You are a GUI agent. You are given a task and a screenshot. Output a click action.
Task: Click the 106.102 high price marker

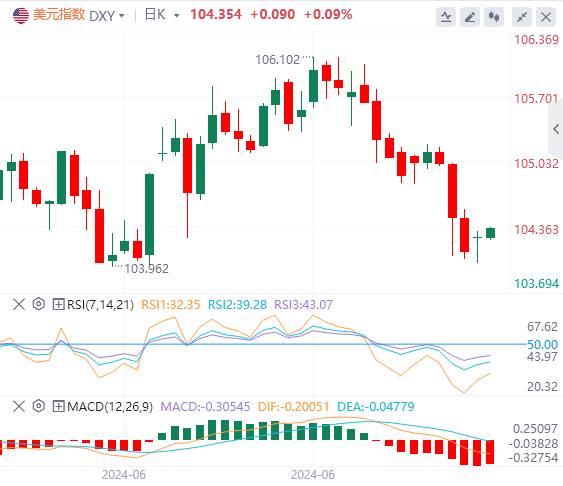tap(277, 60)
